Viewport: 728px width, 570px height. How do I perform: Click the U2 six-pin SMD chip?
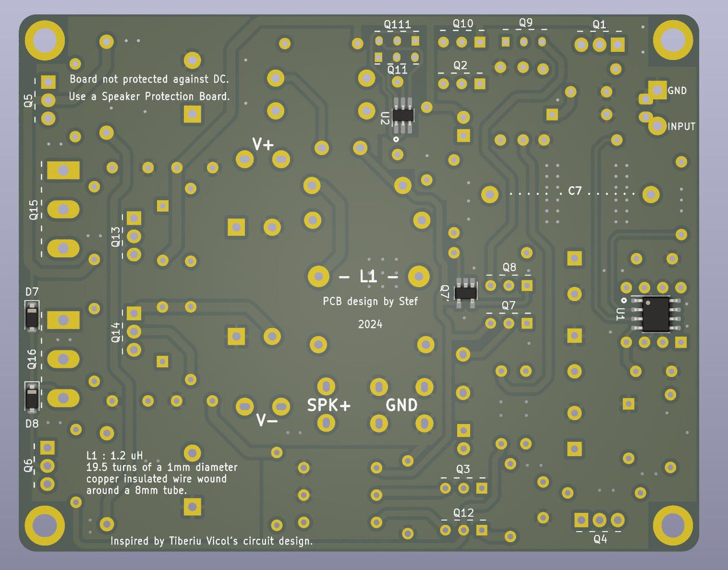403,115
